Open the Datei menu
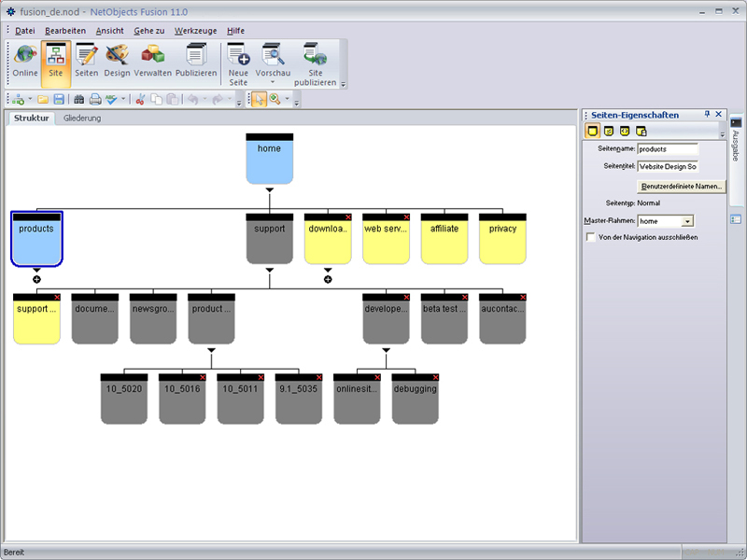 (25, 31)
